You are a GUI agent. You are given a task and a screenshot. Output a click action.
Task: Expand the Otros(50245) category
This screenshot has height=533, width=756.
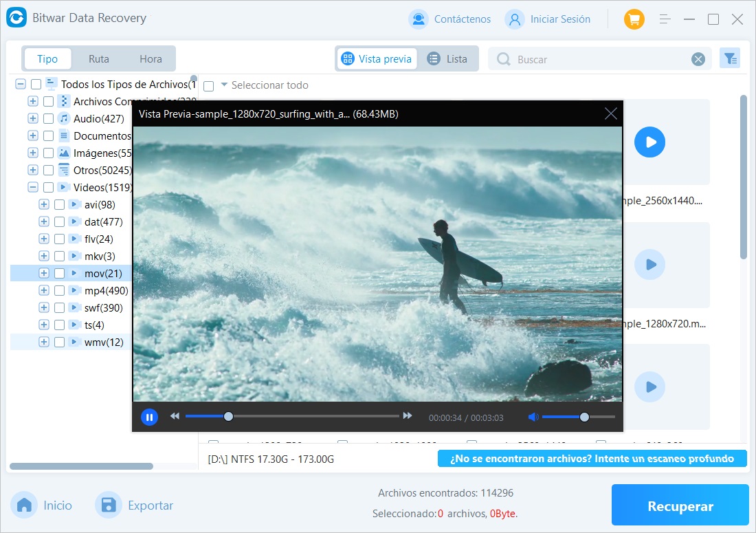32,170
